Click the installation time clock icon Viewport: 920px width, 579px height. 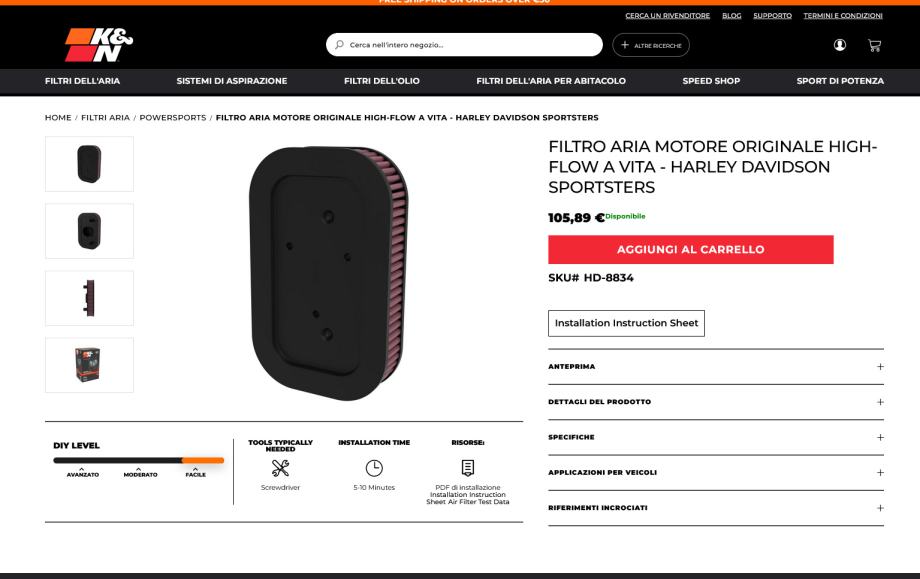click(x=374, y=468)
